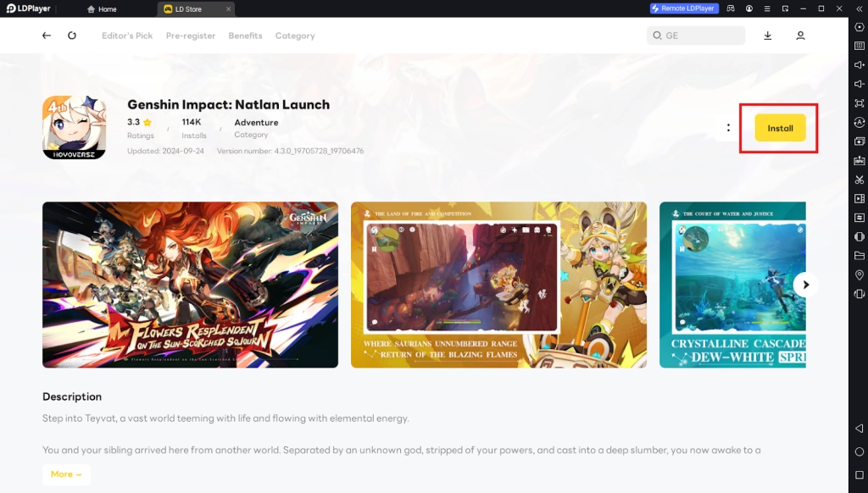Click the yellow Install button
The image size is (868, 493).
pyautogui.click(x=780, y=128)
